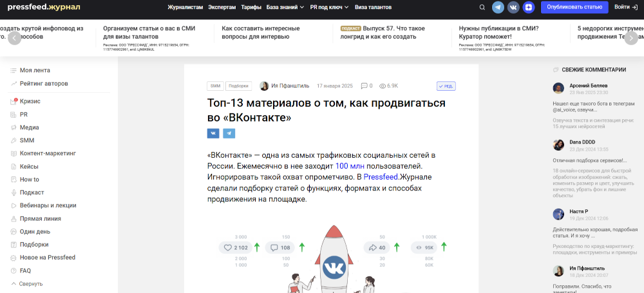Open the VK icon in header
Viewport: 644px width, 293px height.
513,7
